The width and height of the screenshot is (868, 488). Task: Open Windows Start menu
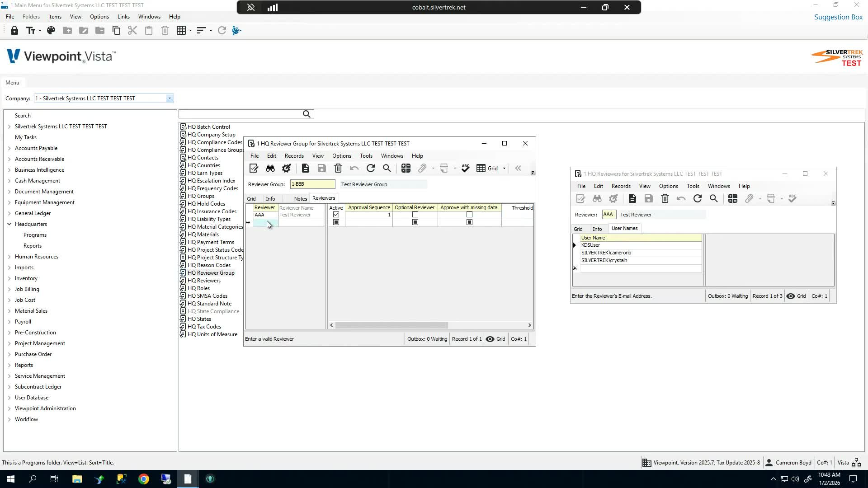(11, 479)
